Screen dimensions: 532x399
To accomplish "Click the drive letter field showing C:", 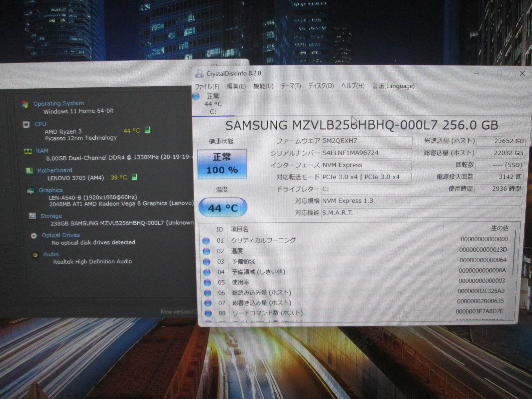I will coord(366,189).
